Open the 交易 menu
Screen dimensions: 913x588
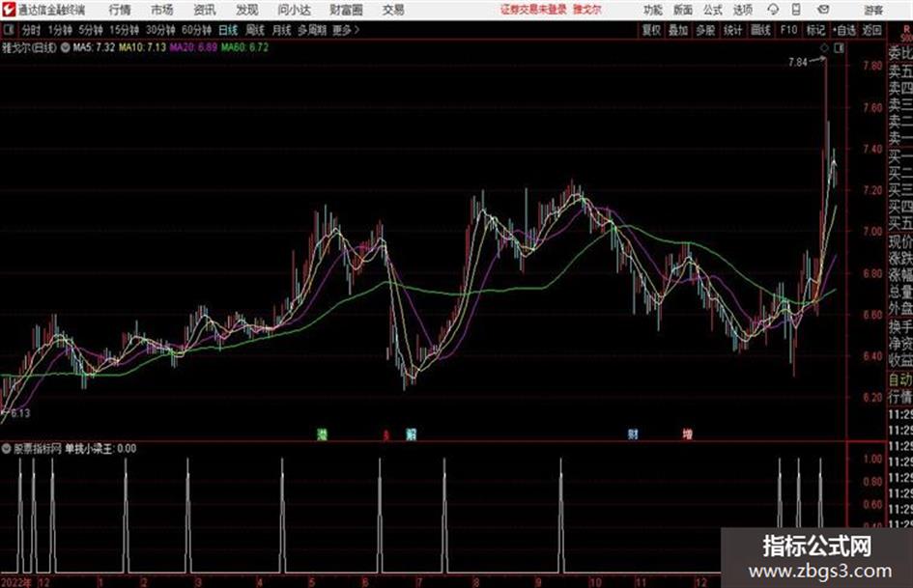click(393, 10)
